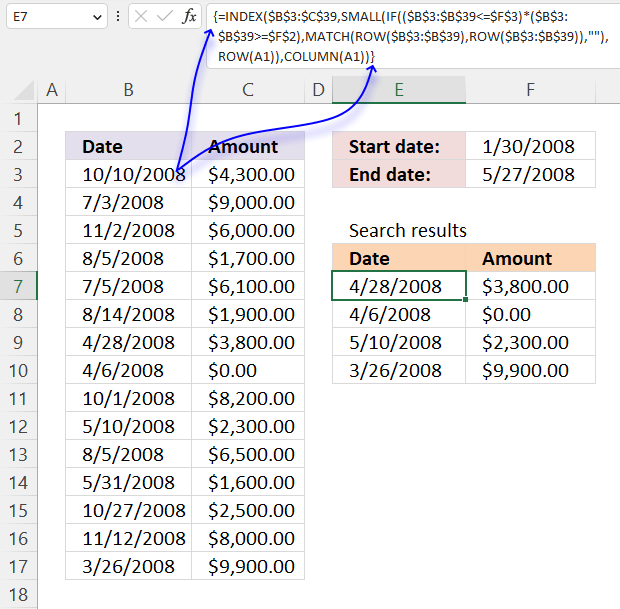This screenshot has width=620, height=609.
Task: Select column F header
Action: (x=530, y=91)
